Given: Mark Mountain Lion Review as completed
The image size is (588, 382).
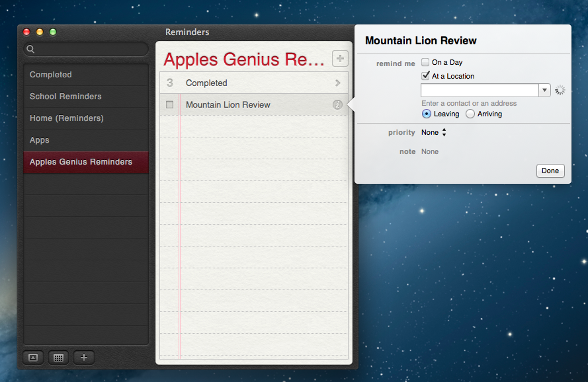Looking at the screenshot, I should point(170,104).
